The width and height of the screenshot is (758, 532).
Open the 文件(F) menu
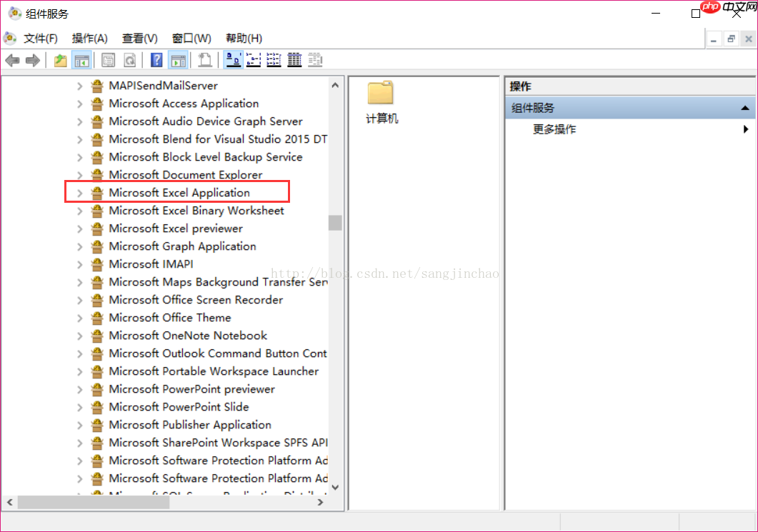[41, 38]
